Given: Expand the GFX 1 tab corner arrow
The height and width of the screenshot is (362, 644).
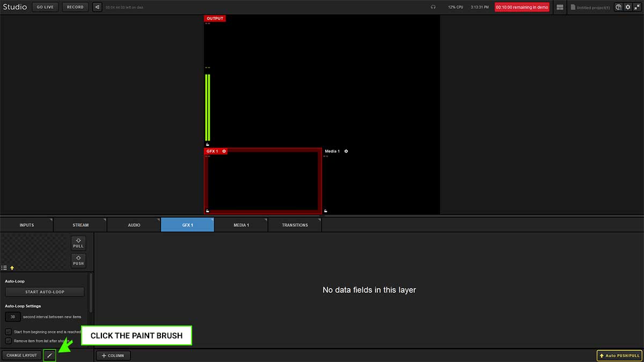Looking at the screenshot, I should click(212, 220).
